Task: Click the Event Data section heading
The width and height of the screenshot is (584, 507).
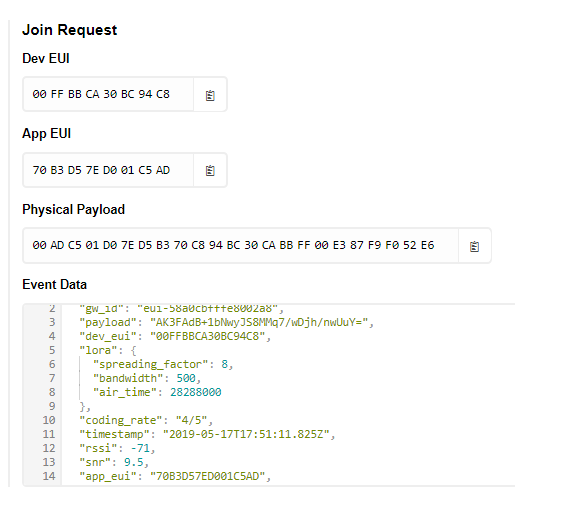Action: click(x=54, y=285)
